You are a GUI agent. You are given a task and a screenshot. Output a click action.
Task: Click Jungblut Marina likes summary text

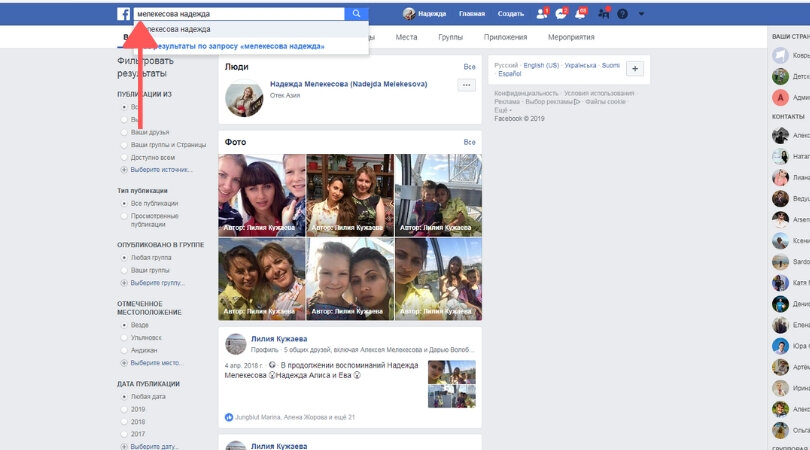(295, 417)
